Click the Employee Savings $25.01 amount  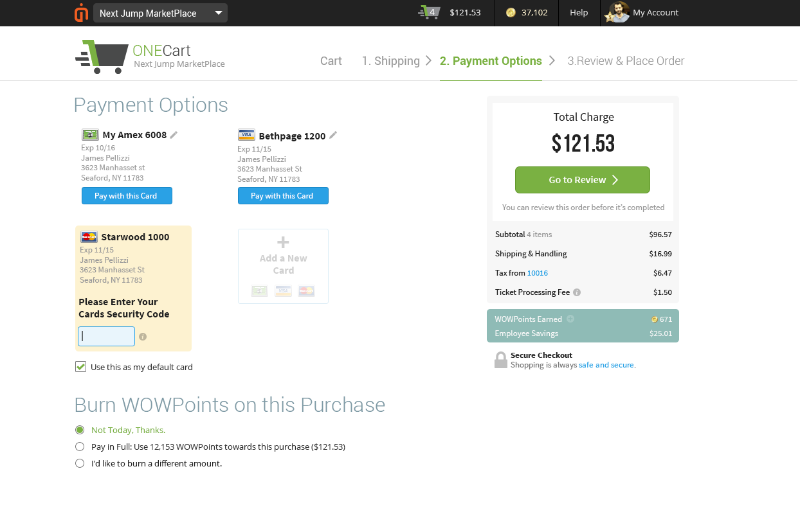(x=660, y=333)
